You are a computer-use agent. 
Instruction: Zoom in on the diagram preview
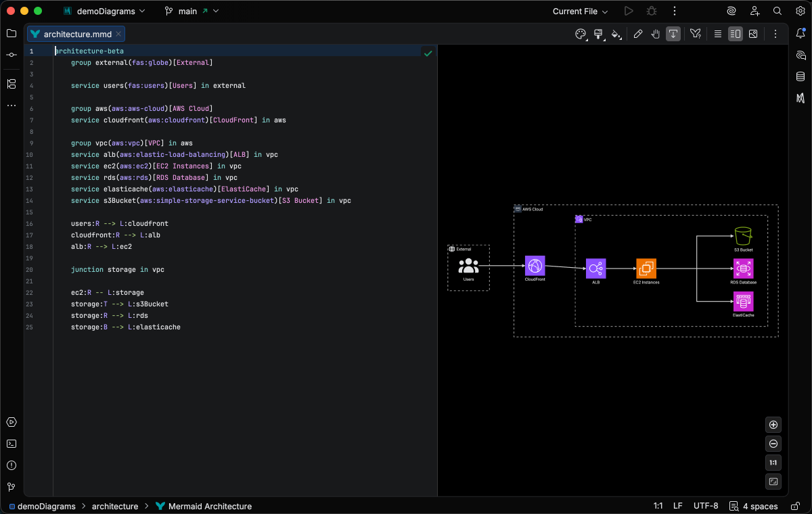coord(774,425)
